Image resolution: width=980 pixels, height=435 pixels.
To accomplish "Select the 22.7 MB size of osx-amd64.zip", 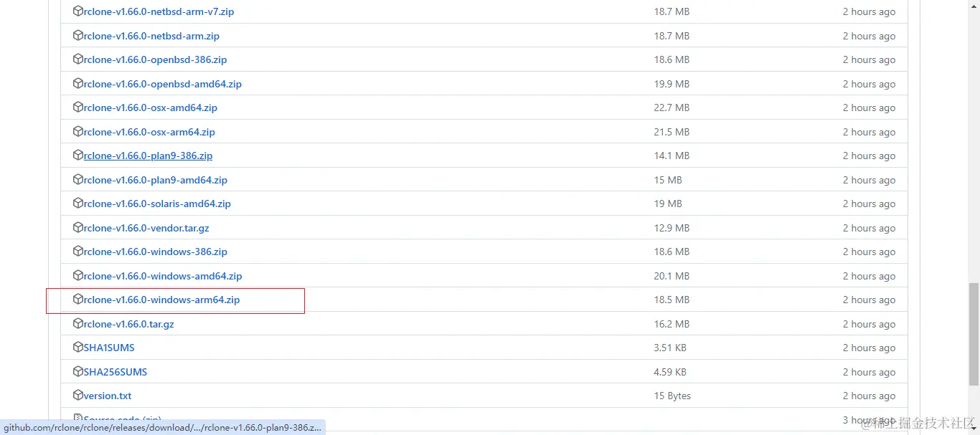I will point(672,107).
